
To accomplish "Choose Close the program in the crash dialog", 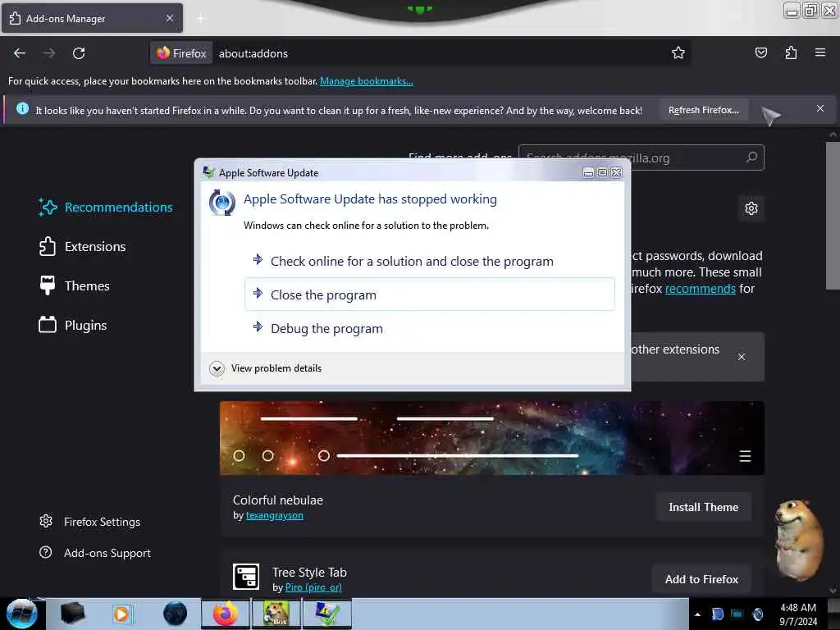I will point(430,294).
